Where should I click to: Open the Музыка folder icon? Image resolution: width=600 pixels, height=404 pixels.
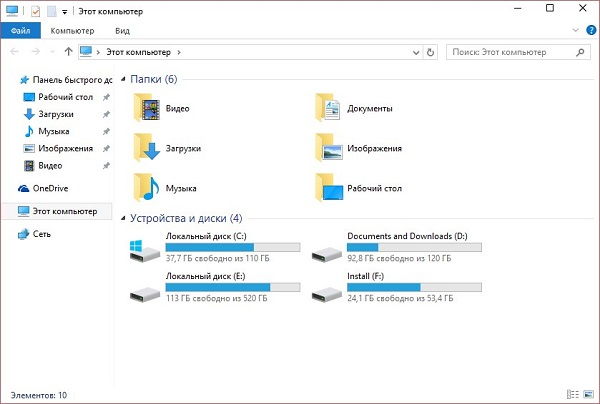click(149, 187)
